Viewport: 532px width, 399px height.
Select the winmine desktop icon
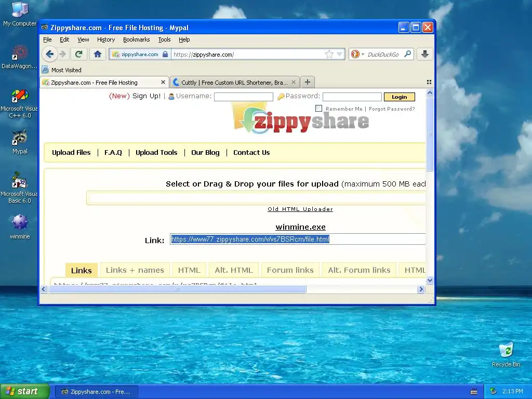(x=20, y=227)
